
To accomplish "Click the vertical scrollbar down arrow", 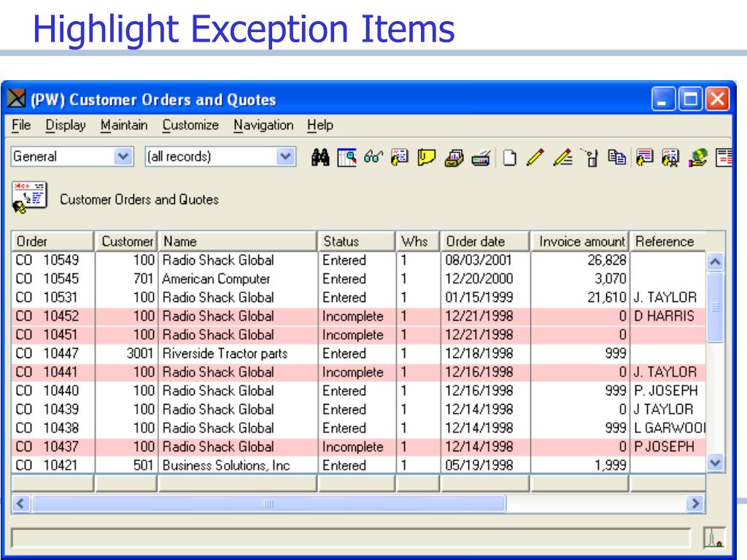I will pyautogui.click(x=715, y=462).
